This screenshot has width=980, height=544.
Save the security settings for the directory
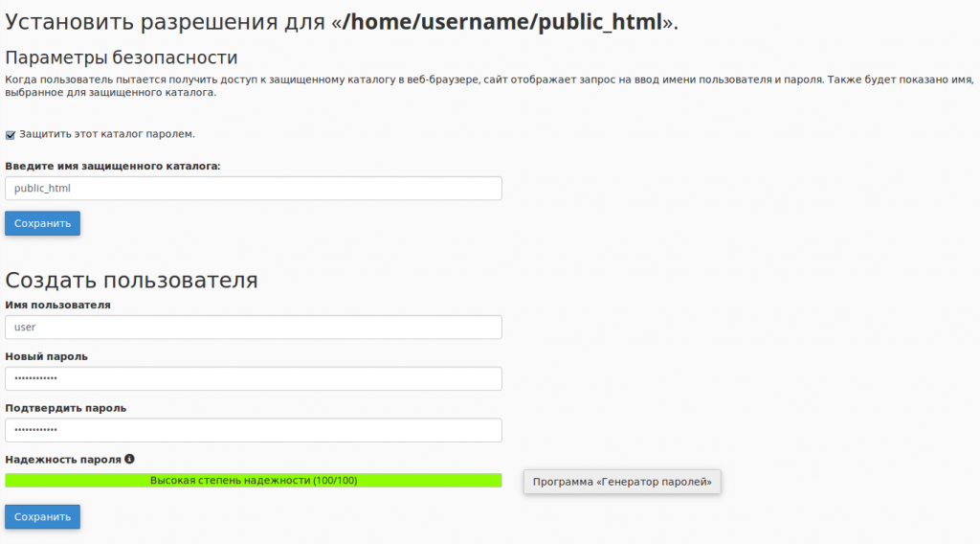tap(42, 223)
